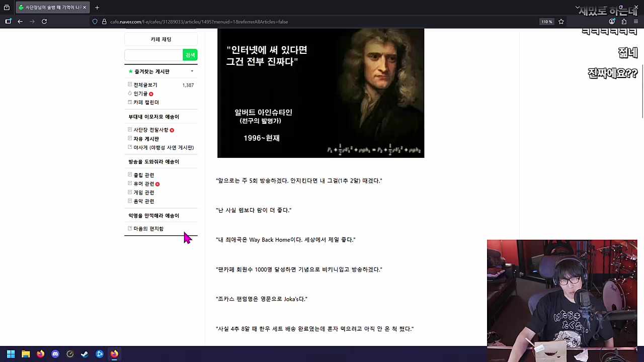Screen dimensions: 644x362
Task: Open the 자유 게시판 menu item
Action: coord(146,139)
